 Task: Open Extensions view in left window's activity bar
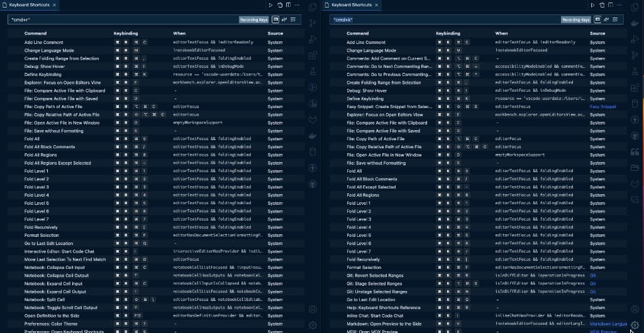(x=313, y=55)
